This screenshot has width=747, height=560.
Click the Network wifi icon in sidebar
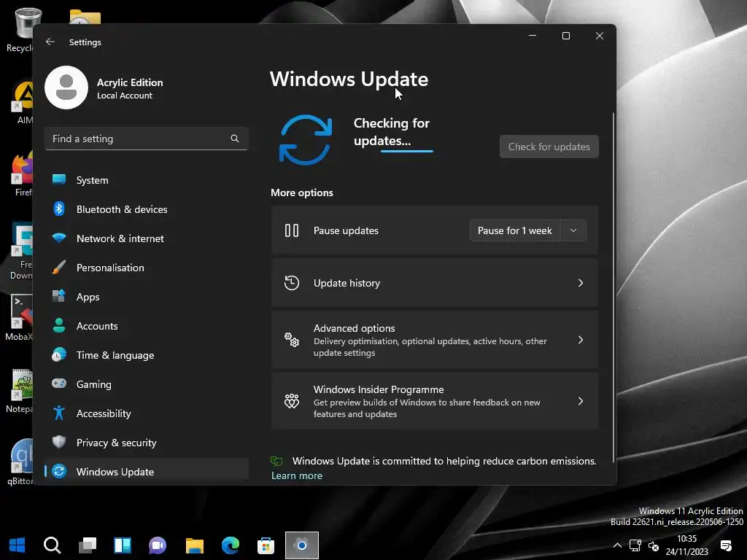click(x=59, y=238)
